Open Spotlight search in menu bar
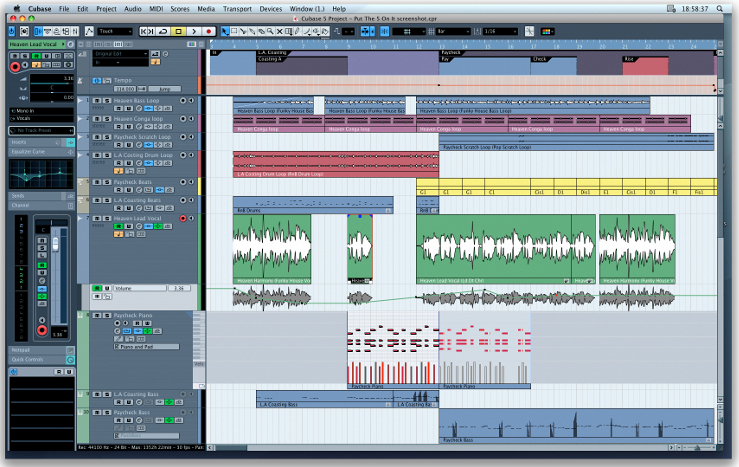The image size is (739, 467). pyautogui.click(x=720, y=8)
